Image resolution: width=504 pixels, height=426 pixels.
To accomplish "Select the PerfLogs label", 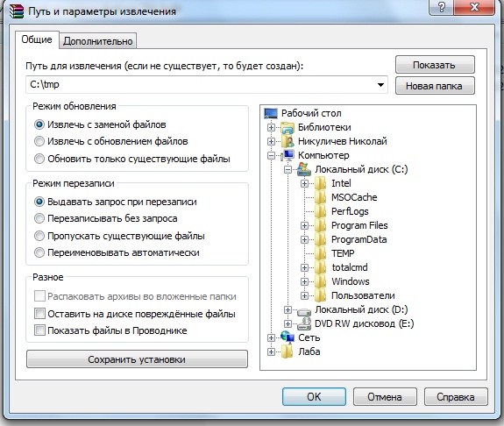I will (350, 211).
